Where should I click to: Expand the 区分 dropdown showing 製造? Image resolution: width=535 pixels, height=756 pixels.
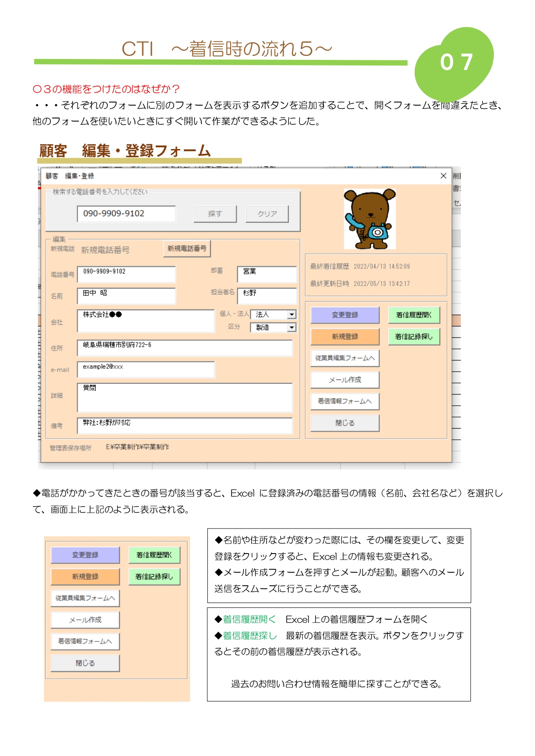pyautogui.click(x=292, y=327)
